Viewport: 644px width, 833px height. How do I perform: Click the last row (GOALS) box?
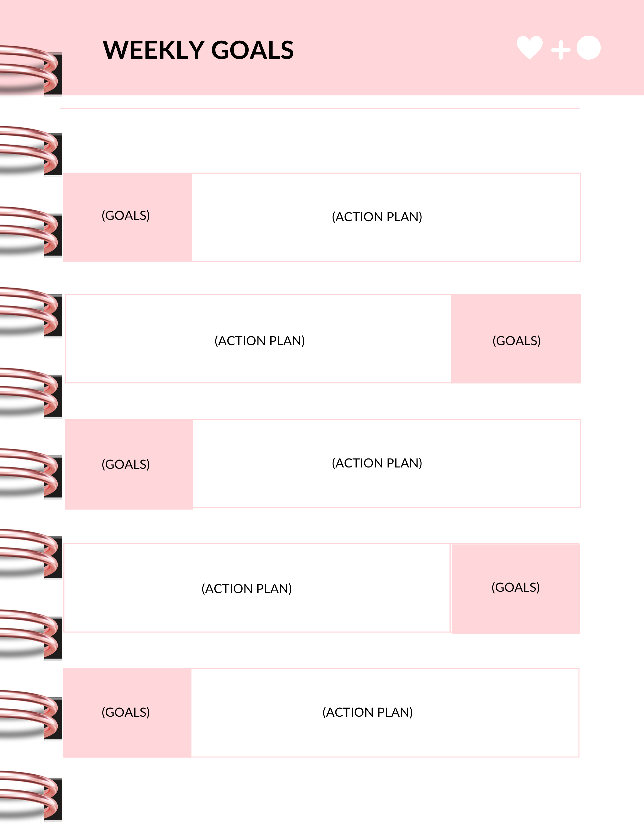pos(127,713)
